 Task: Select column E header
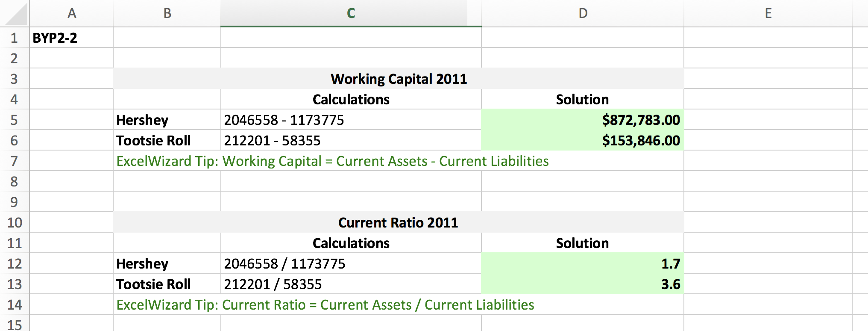[x=768, y=13]
